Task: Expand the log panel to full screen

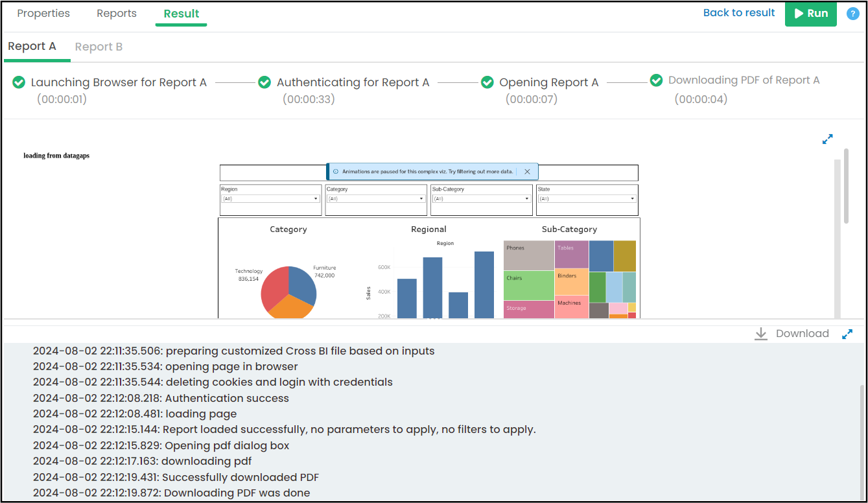Action: point(847,334)
